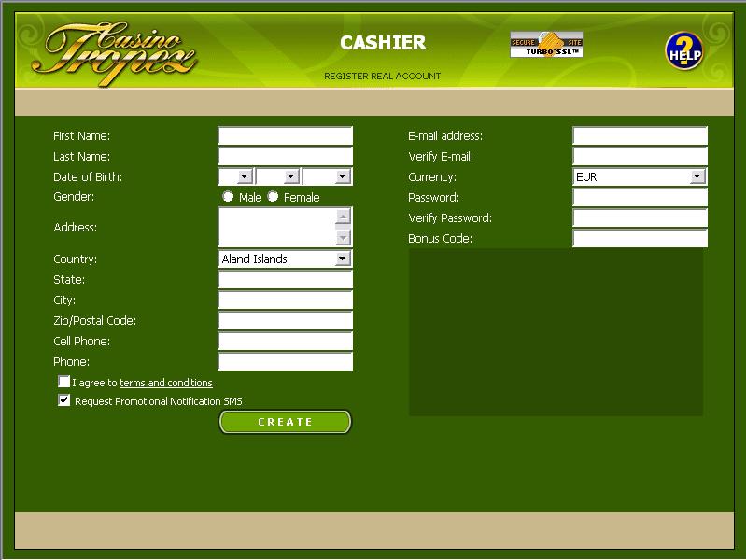Viewport: 746px width, 560px height.
Task: Uncheck Request Promotional Notification SMS
Action: pos(63,400)
